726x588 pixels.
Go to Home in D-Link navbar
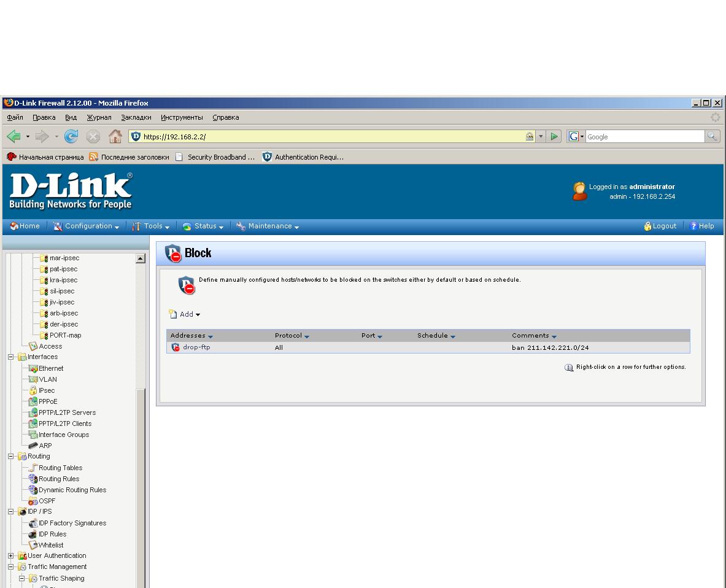(25, 226)
